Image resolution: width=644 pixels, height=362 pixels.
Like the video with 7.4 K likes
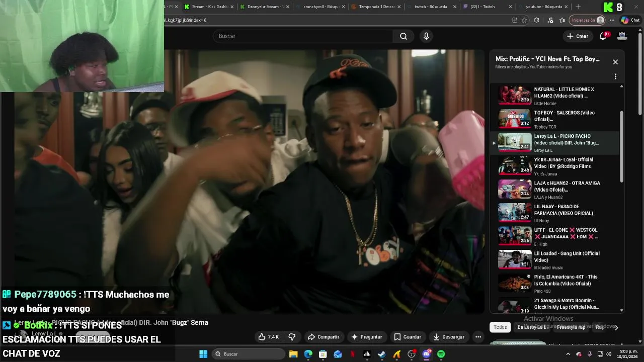tap(269, 337)
